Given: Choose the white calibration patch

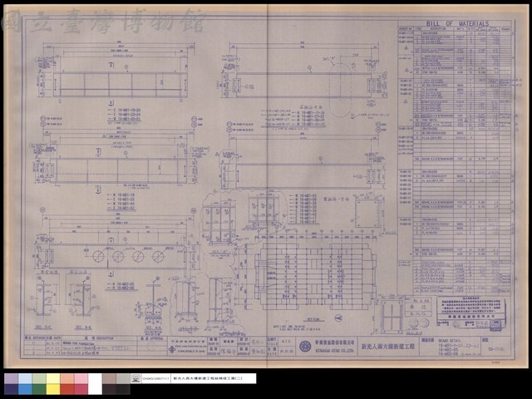Looking at the screenshot, I should (x=95, y=384).
